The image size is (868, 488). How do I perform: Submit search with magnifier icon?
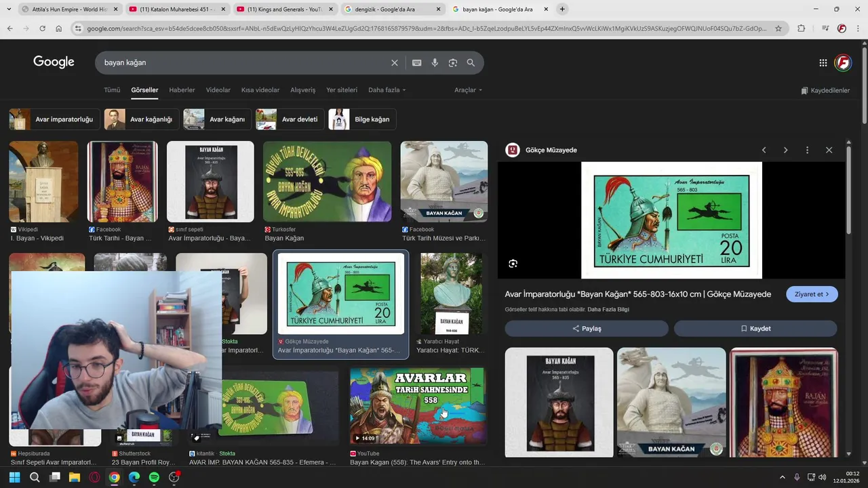point(471,62)
